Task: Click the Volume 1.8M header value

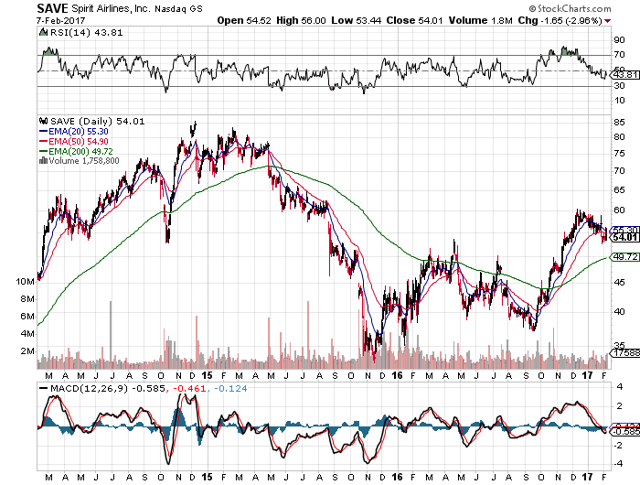Action: tap(480, 20)
